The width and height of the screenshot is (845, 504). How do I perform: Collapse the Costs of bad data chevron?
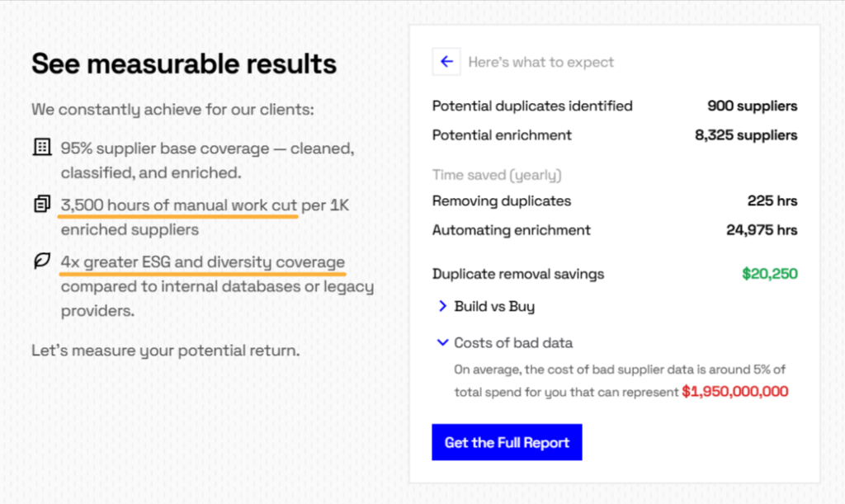(x=442, y=342)
